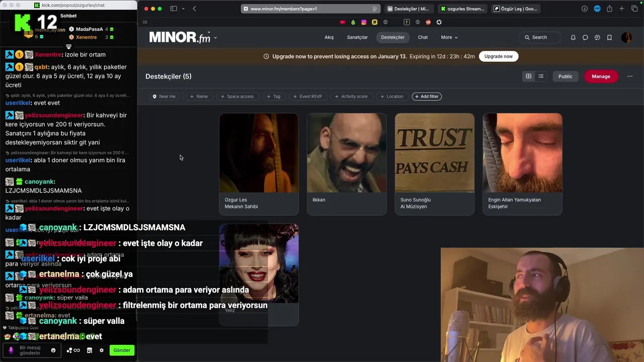This screenshot has height=362, width=644.
Task: Toggle the Public visibility button
Action: (x=565, y=76)
